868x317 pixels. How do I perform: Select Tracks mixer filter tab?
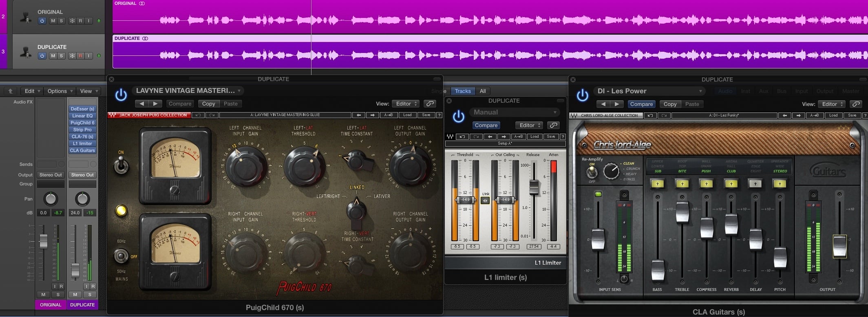point(463,91)
